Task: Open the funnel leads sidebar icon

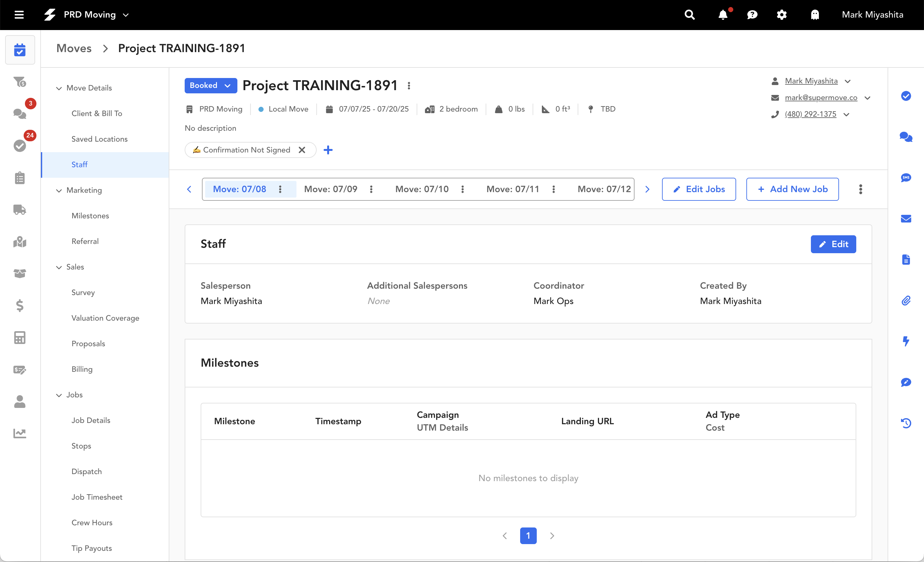Action: click(x=20, y=82)
